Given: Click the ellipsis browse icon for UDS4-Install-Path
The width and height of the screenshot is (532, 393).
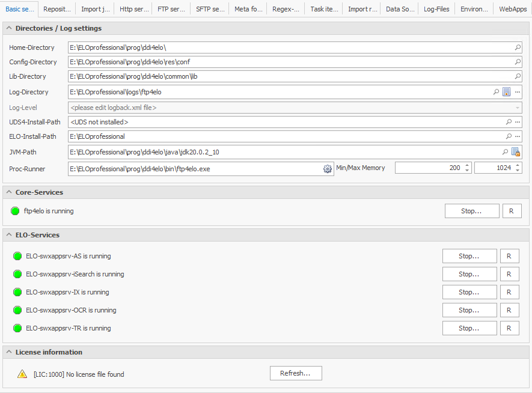Looking at the screenshot, I should (517, 122).
